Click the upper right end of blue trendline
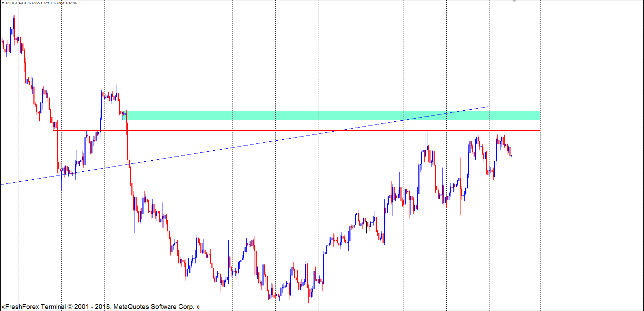 tap(487, 107)
